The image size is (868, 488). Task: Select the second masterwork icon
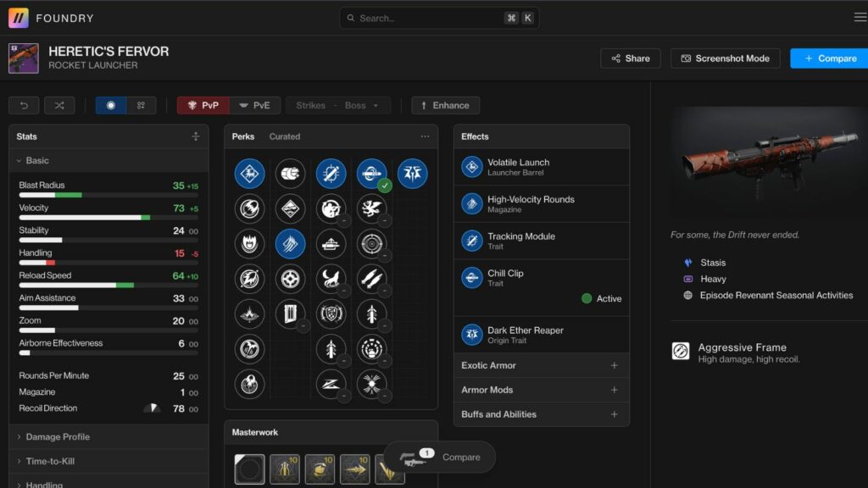[285, 469]
